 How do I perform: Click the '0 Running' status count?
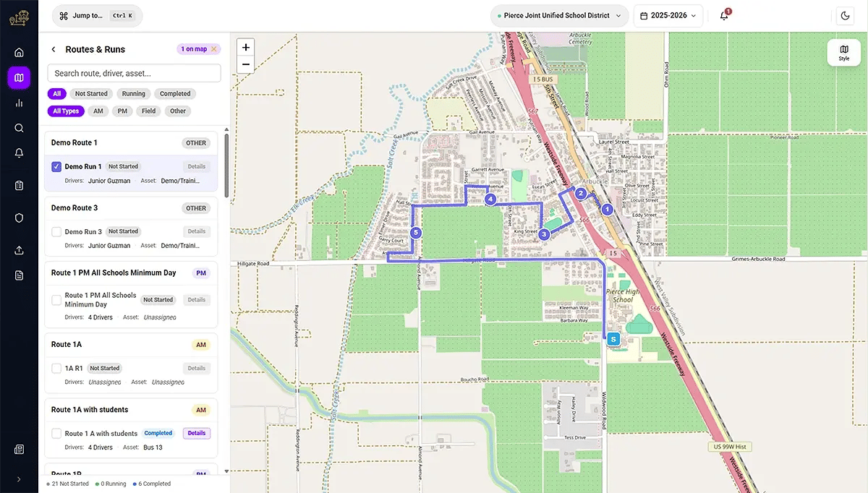[111, 484]
